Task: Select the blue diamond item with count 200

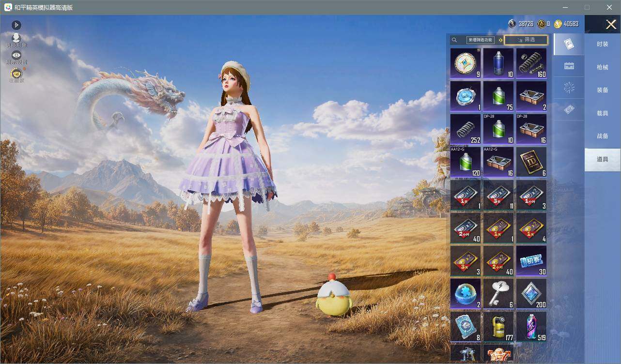Action: (x=531, y=294)
